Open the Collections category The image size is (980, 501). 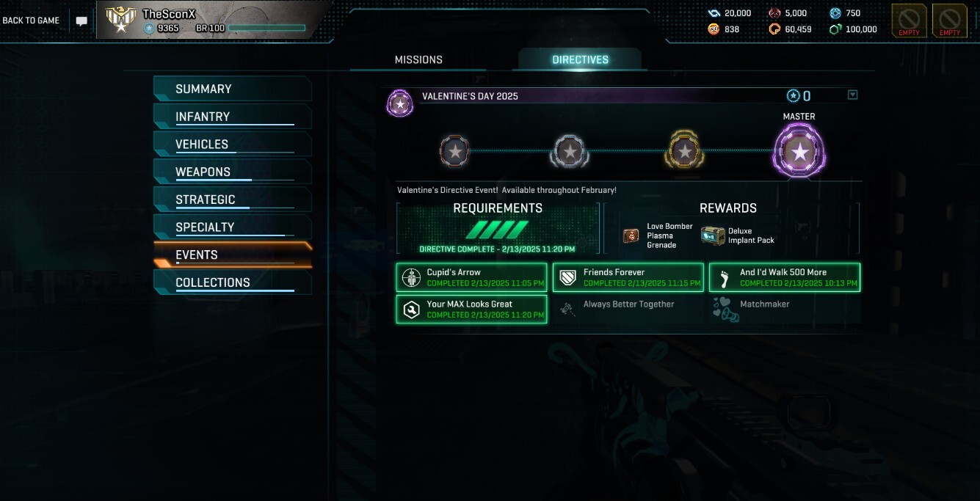pyautogui.click(x=233, y=282)
